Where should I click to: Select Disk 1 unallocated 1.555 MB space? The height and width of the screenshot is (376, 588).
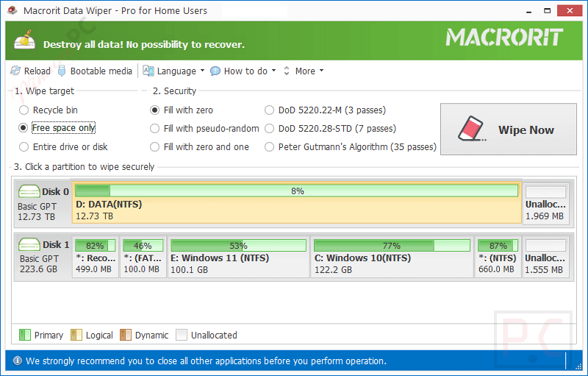(x=545, y=257)
